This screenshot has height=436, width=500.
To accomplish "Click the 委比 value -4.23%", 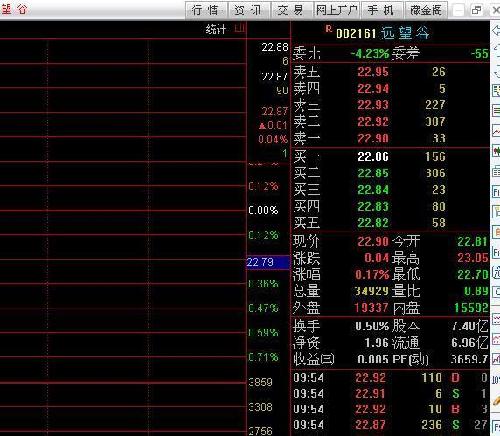I will (369, 53).
